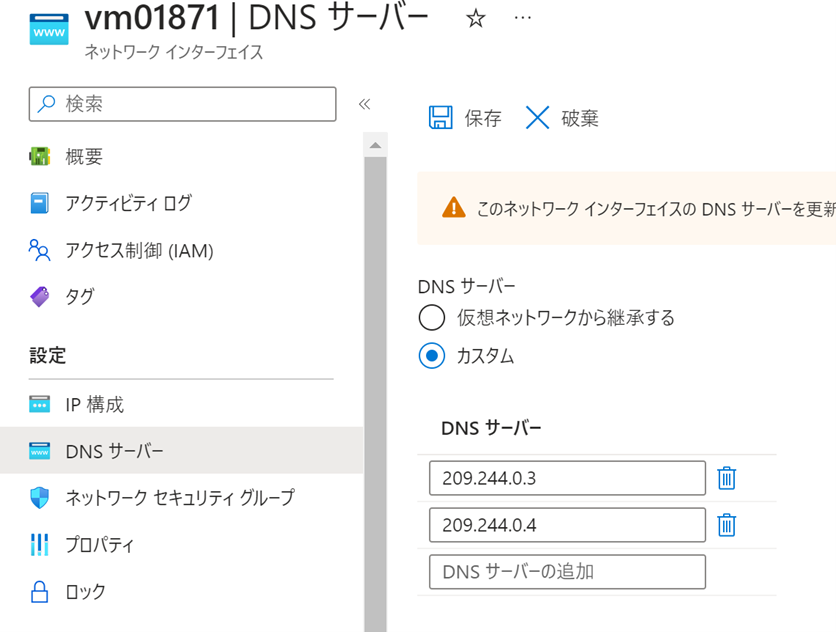The image size is (836, 632).
Task: Click the star favorite icon
Action: 476,19
